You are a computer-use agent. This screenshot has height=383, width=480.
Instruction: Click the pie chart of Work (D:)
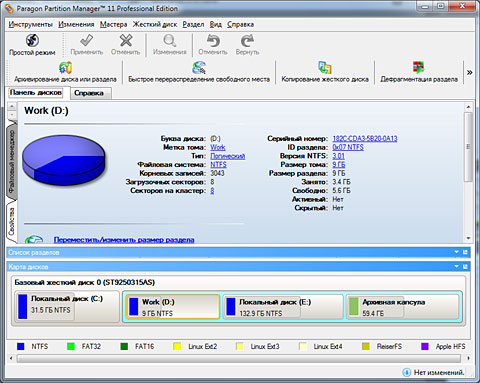click(x=63, y=159)
